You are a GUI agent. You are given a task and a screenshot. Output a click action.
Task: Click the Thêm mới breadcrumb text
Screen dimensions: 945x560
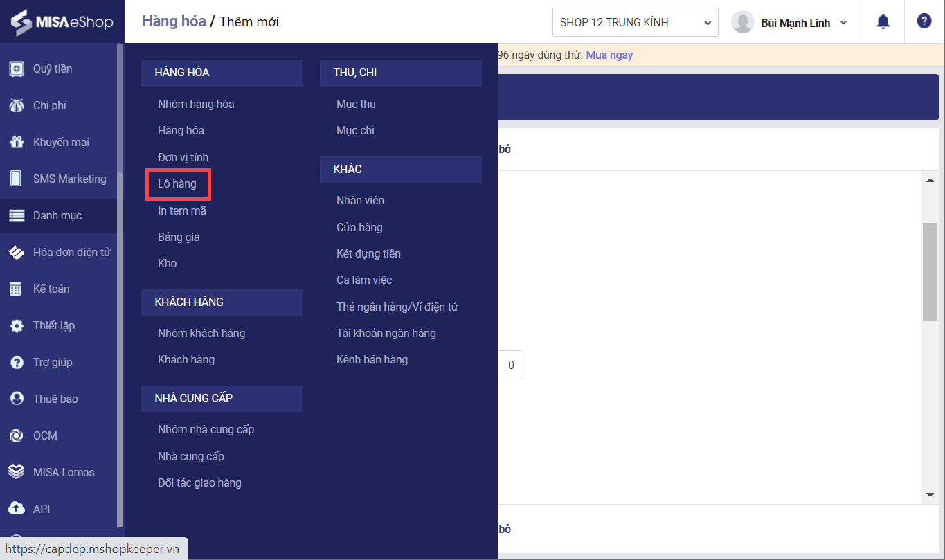point(249,21)
